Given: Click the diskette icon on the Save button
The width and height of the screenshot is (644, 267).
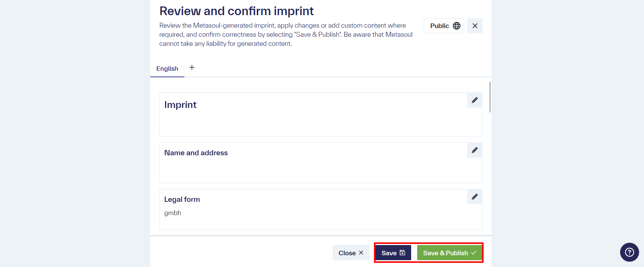Looking at the screenshot, I should [x=402, y=252].
